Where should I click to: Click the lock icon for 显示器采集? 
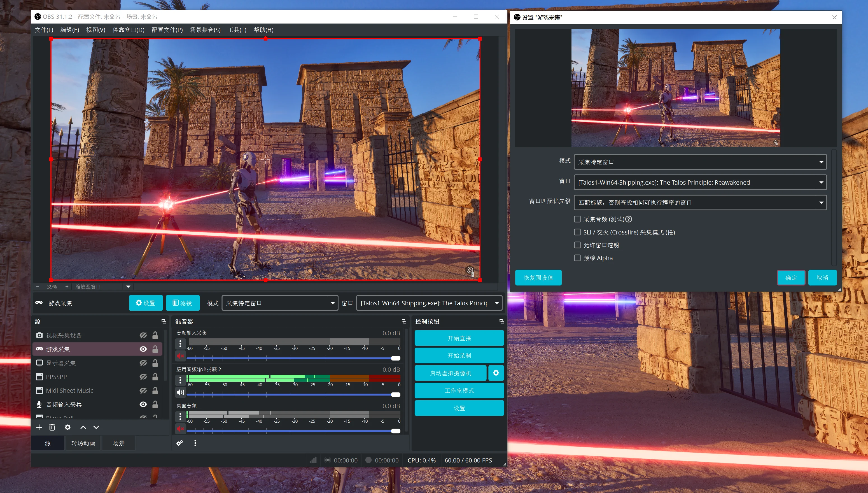point(155,363)
